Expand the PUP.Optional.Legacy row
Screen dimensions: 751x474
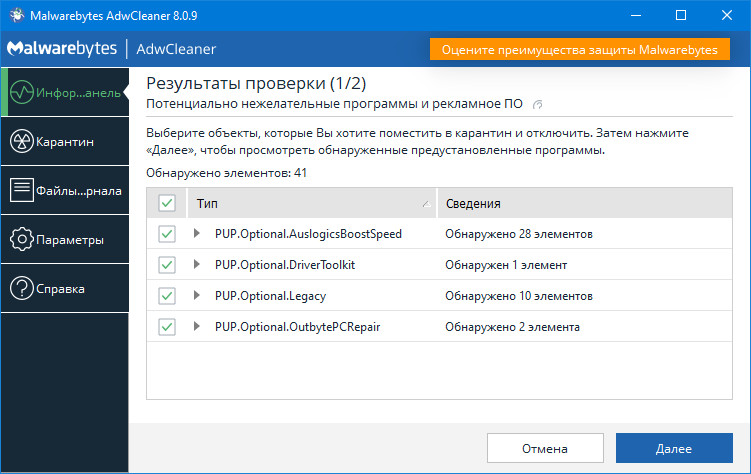point(196,295)
